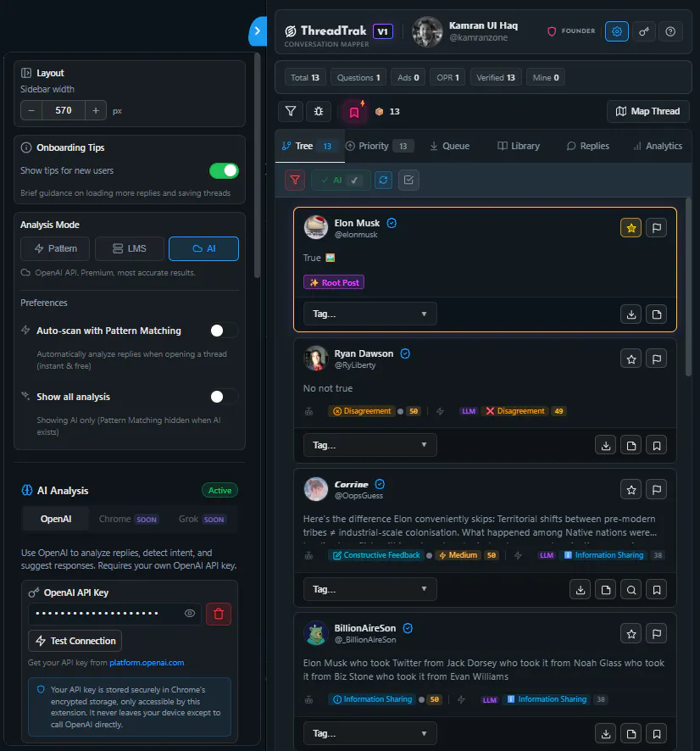
Task: Bookmark Ryan Dawson's reply
Action: [657, 445]
